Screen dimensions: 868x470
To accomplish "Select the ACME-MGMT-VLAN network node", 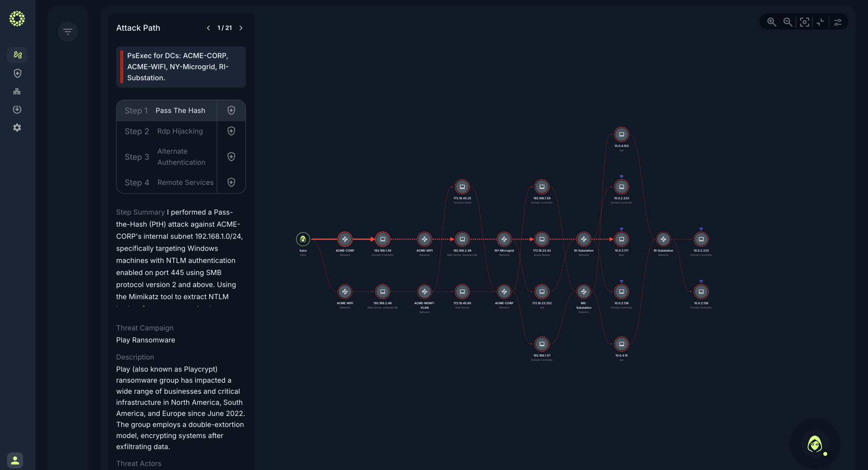I will pos(424,292).
